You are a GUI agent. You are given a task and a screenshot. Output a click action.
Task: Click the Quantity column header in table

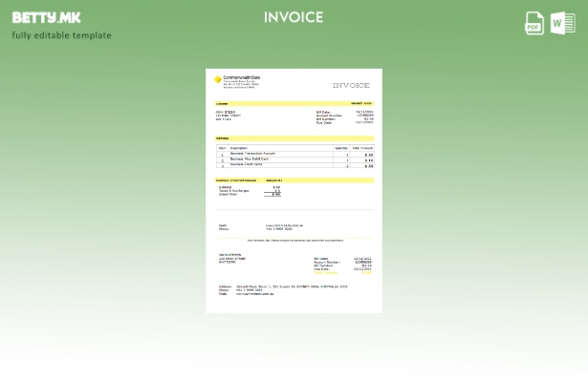340,148
